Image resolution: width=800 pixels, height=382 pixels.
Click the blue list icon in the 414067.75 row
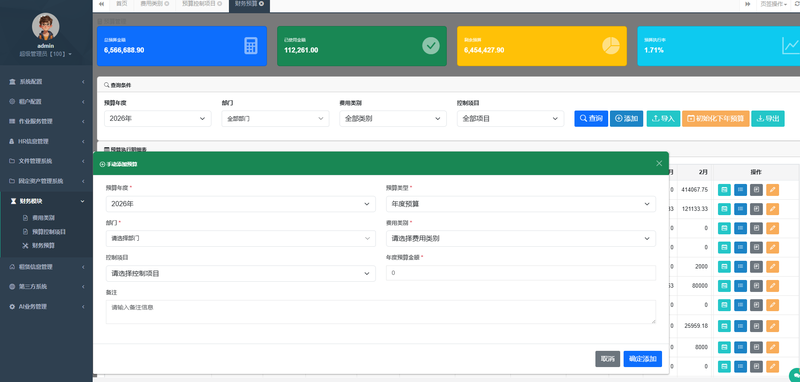pos(740,190)
